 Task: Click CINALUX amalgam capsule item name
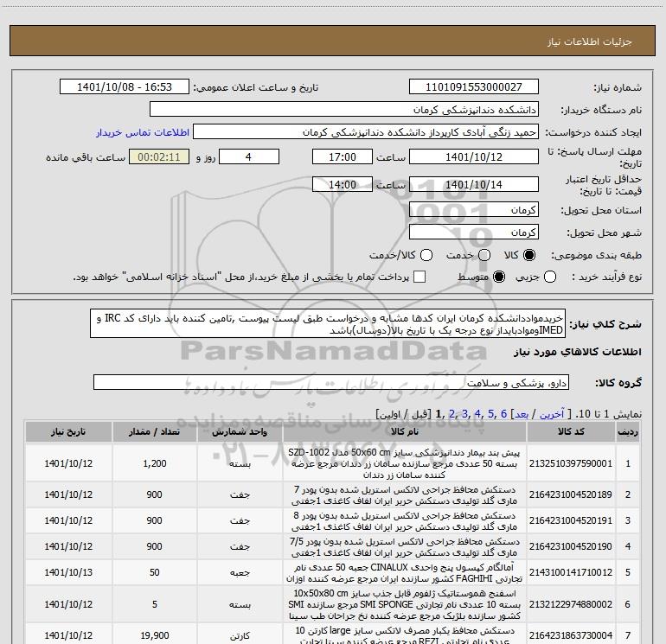pos(405,572)
